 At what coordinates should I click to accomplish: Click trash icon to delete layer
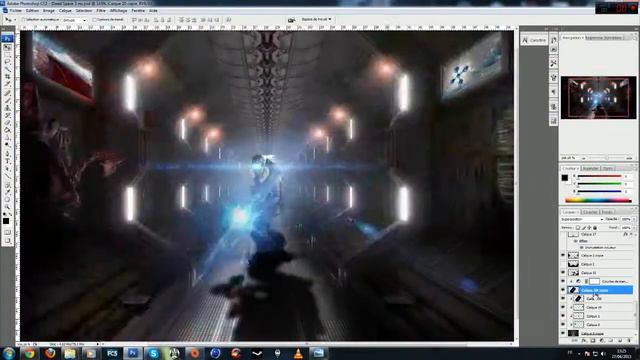tap(628, 340)
